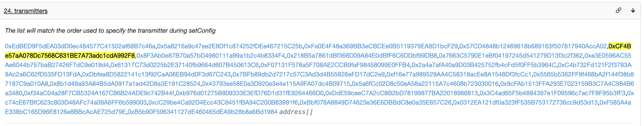Open address starting with 0xDbfea8D5
Screen dimensions: 644x126
(156, 75)
